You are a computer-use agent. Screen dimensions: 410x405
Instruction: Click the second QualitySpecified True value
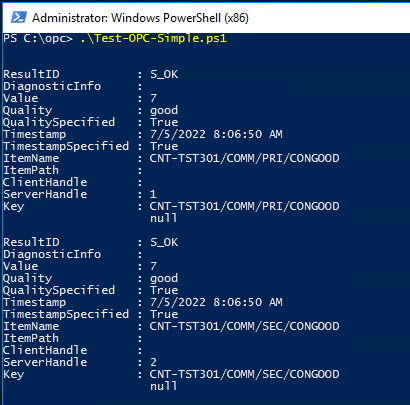pos(164,290)
